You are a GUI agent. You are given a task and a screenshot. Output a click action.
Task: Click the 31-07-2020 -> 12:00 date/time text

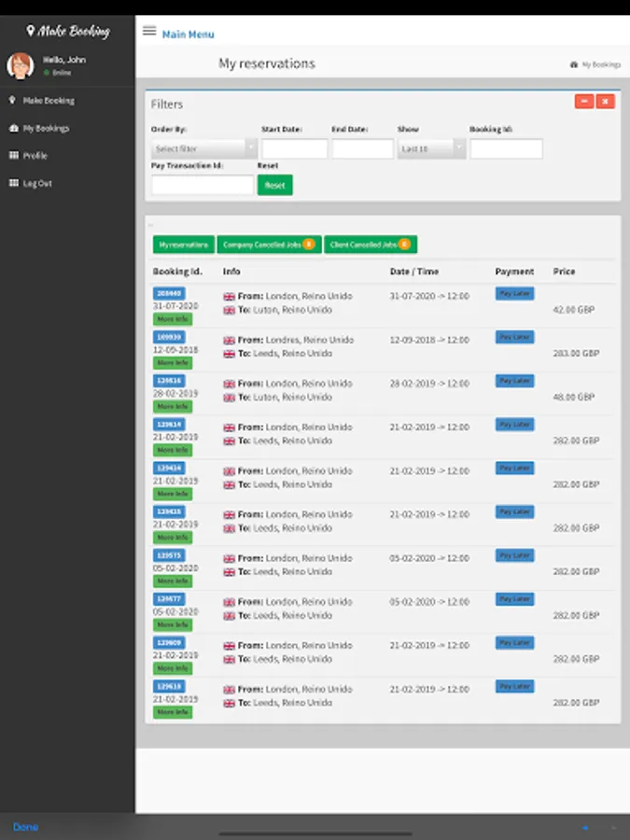pyautogui.click(x=429, y=296)
